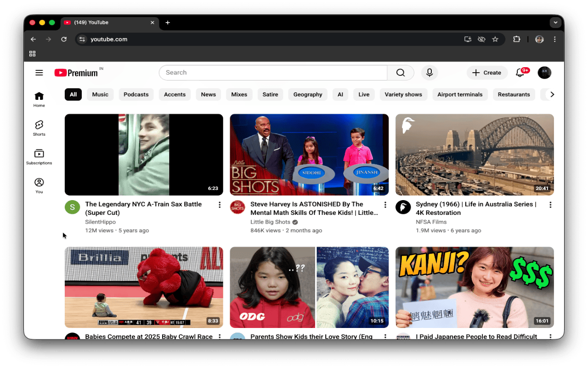Expand the tab search dropdown arrow
Screen dimensions: 588x368
pyautogui.click(x=555, y=23)
